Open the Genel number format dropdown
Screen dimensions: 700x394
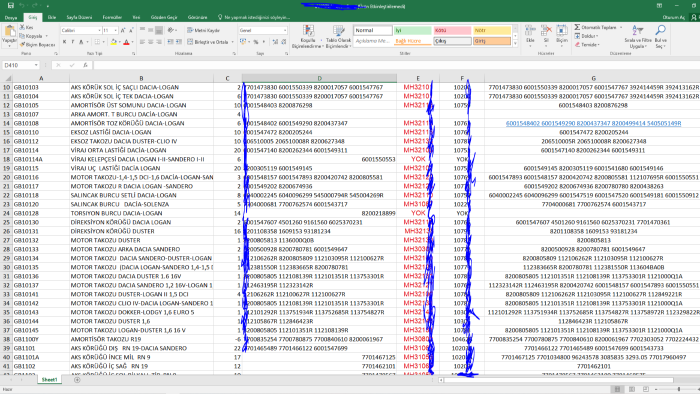(285, 30)
